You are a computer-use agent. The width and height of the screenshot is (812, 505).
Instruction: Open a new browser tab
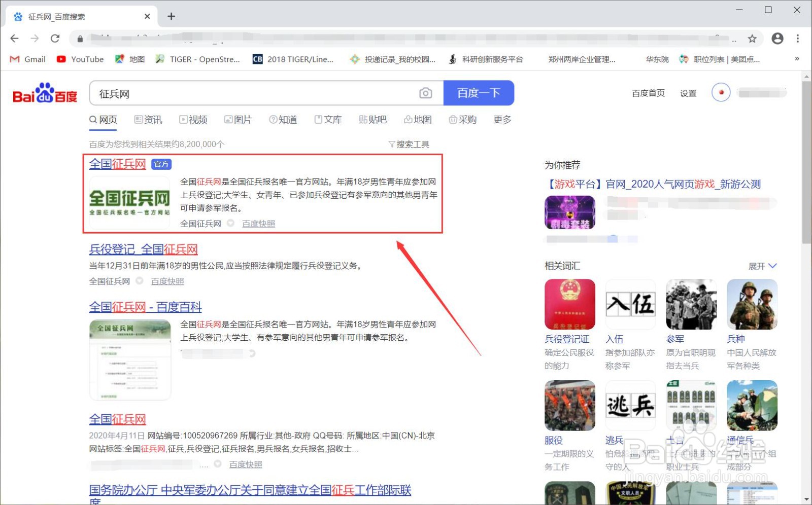[172, 17]
